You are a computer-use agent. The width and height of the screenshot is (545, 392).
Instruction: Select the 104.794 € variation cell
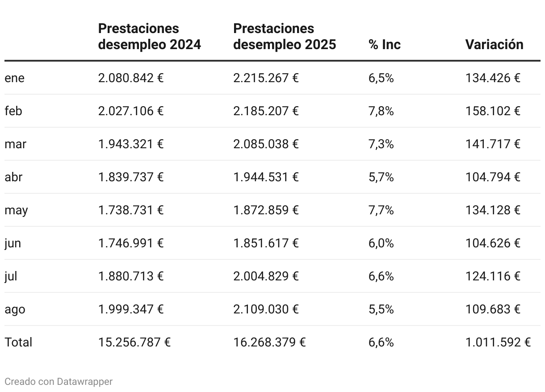click(493, 177)
